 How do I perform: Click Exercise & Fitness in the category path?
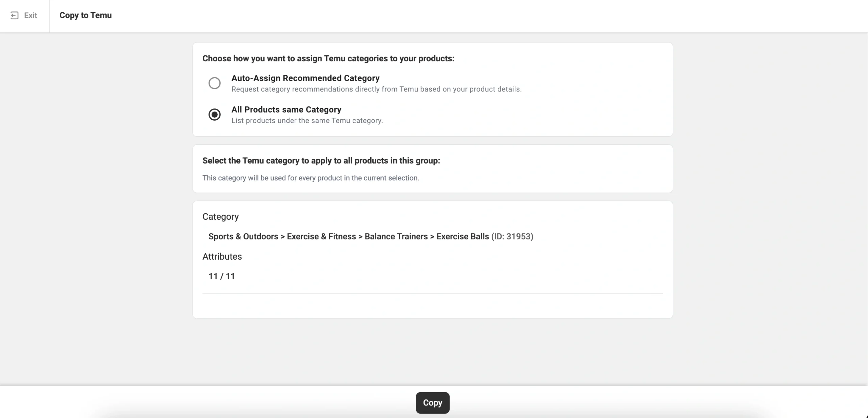tap(321, 236)
